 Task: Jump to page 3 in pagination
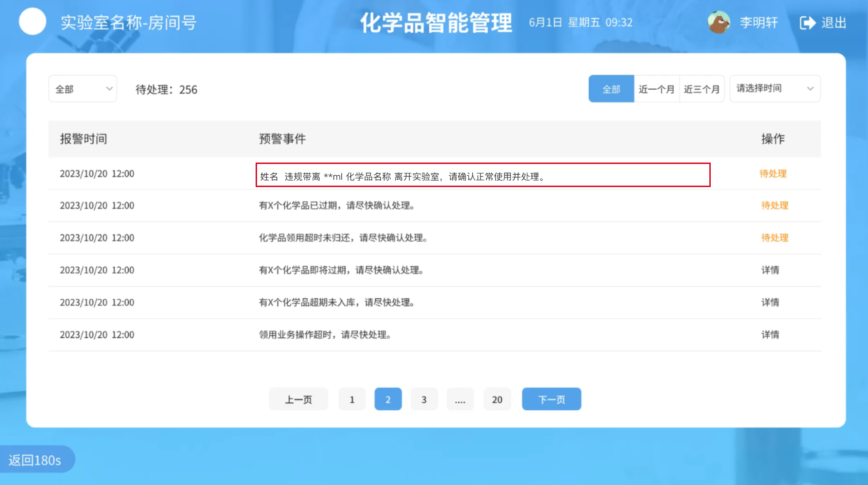tap(424, 399)
